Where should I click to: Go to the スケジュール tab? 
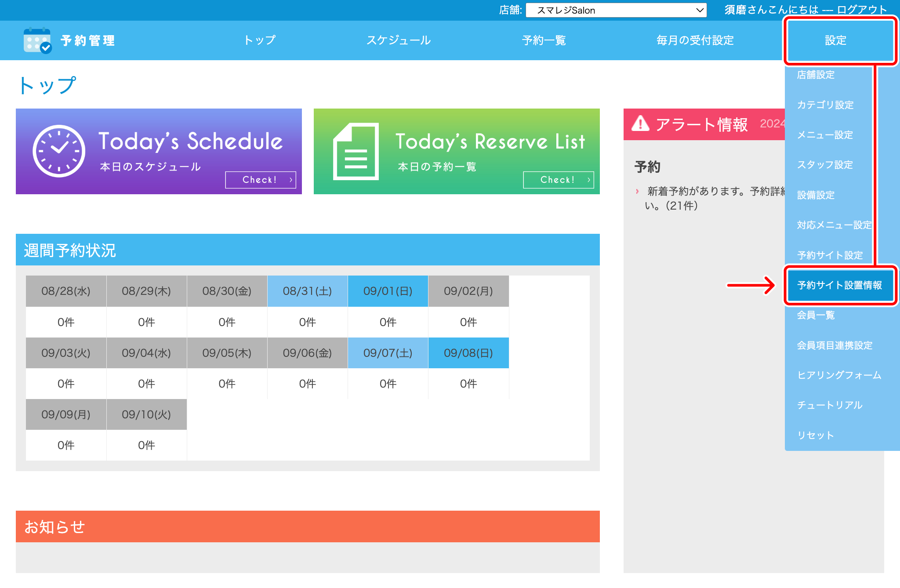pos(399,40)
